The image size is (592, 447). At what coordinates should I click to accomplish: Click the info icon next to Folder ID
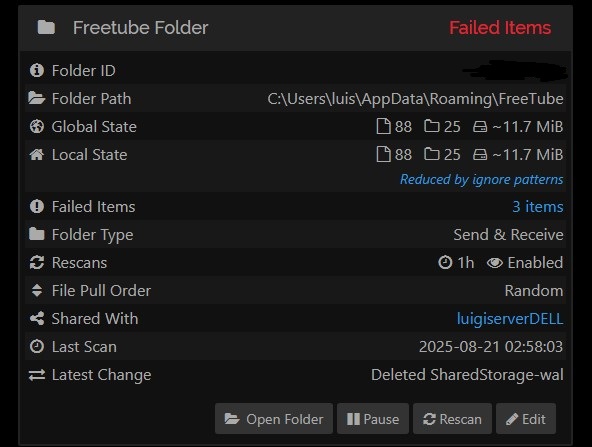pos(37,71)
